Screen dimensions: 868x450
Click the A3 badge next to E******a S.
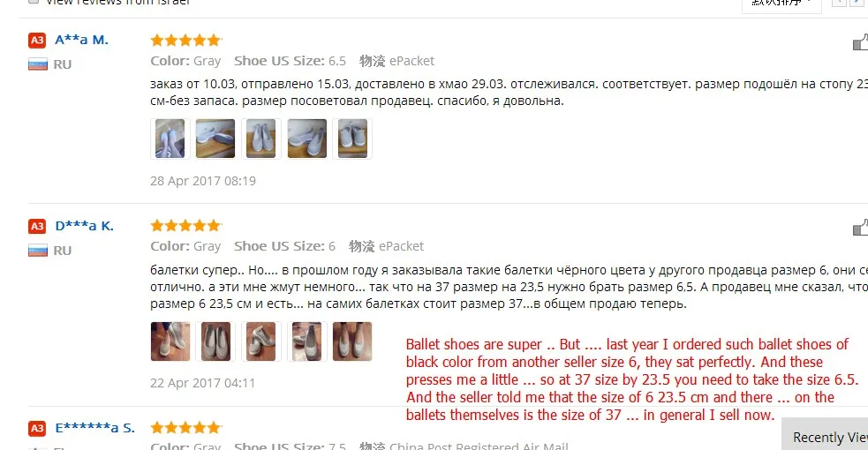[37, 429]
